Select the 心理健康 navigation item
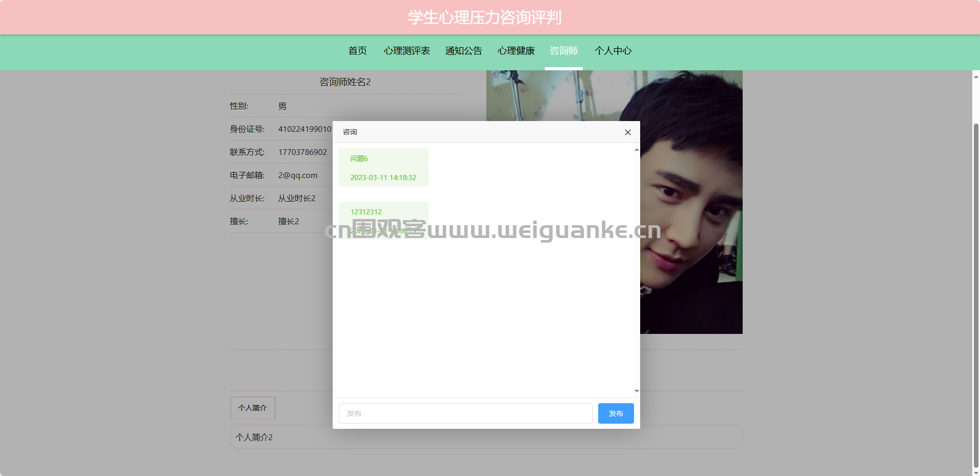Viewport: 980px width, 476px height. [516, 51]
